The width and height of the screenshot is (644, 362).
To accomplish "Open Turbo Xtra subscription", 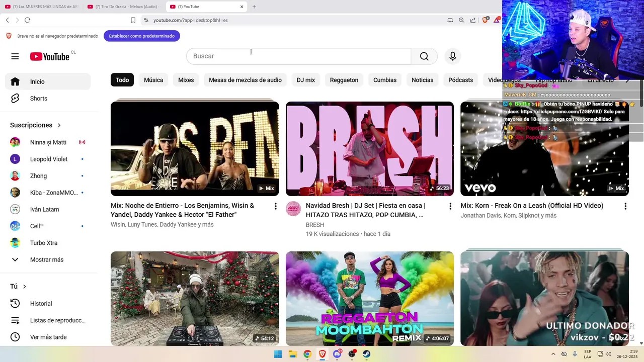I will point(48,243).
